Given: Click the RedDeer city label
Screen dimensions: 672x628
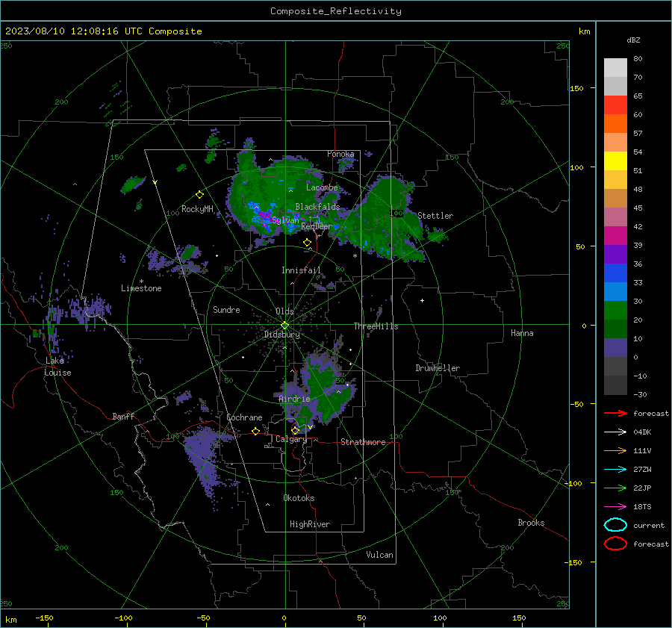Looking at the screenshot, I should click(317, 226).
